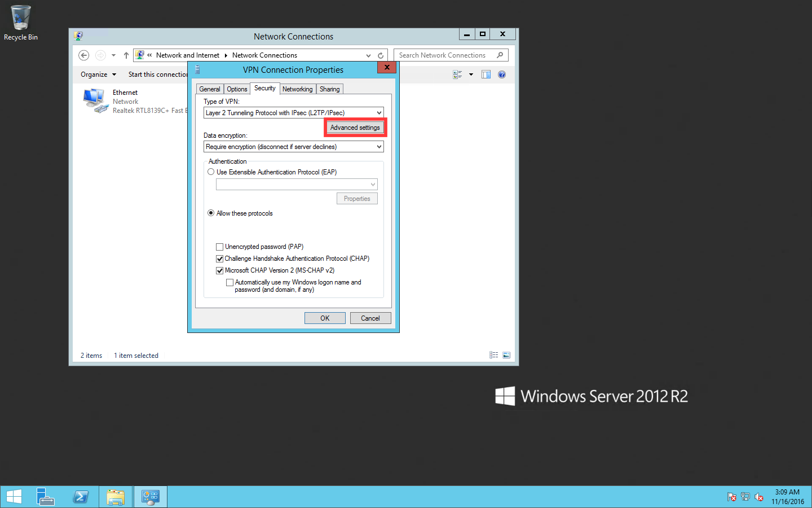Viewport: 812px width, 508px height.
Task: Click the Network Connections window title icon
Action: 78,36
